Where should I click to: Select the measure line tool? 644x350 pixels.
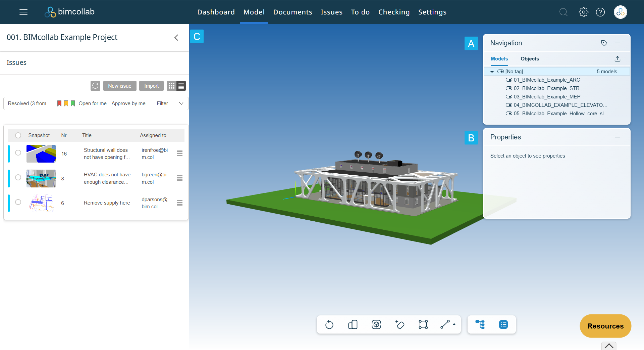[x=445, y=324]
